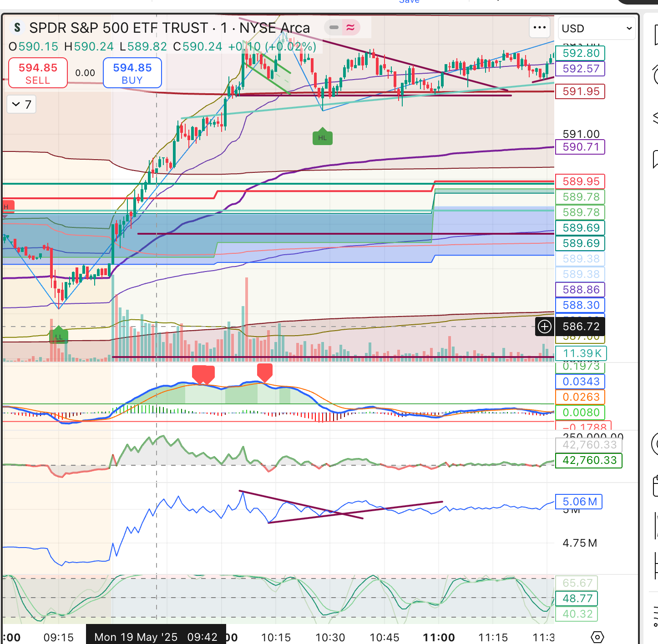
Task: Click the blue 0.0343 MACD label
Action: tap(581, 382)
